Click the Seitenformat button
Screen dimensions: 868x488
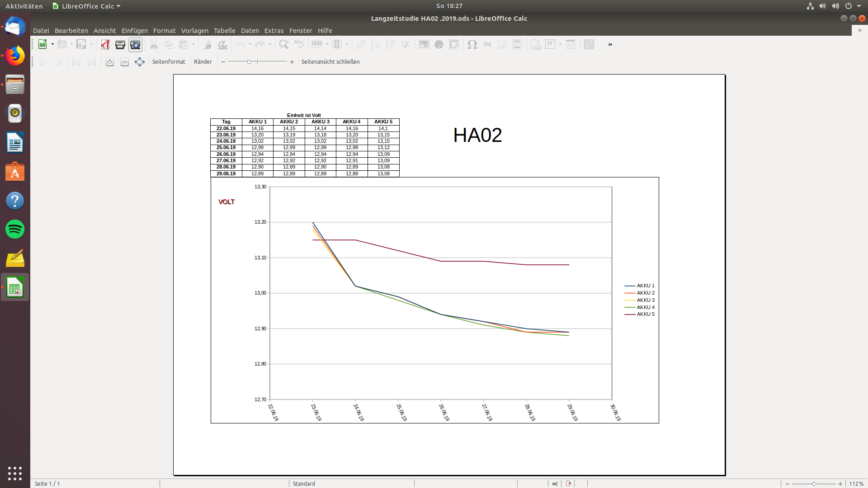[169, 62]
